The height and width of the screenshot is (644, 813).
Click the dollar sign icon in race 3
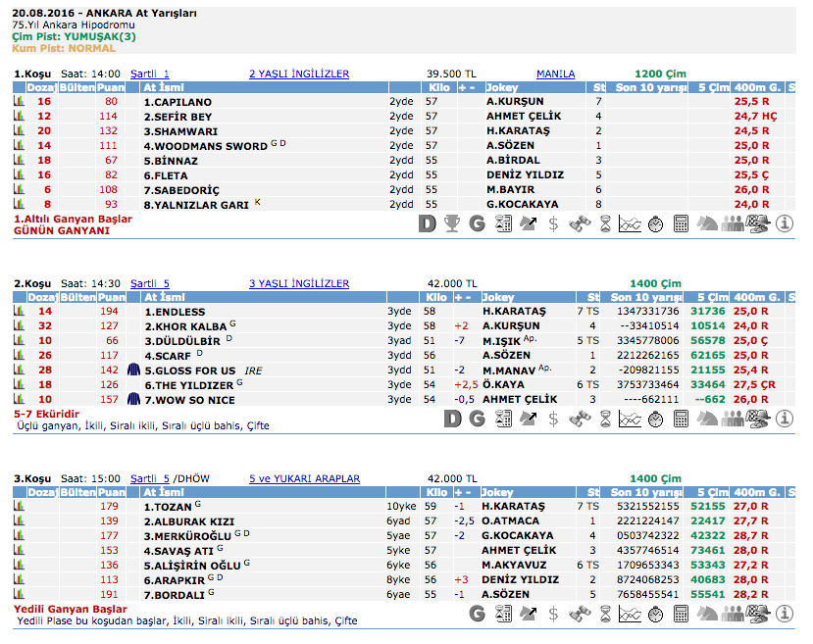[553, 615]
